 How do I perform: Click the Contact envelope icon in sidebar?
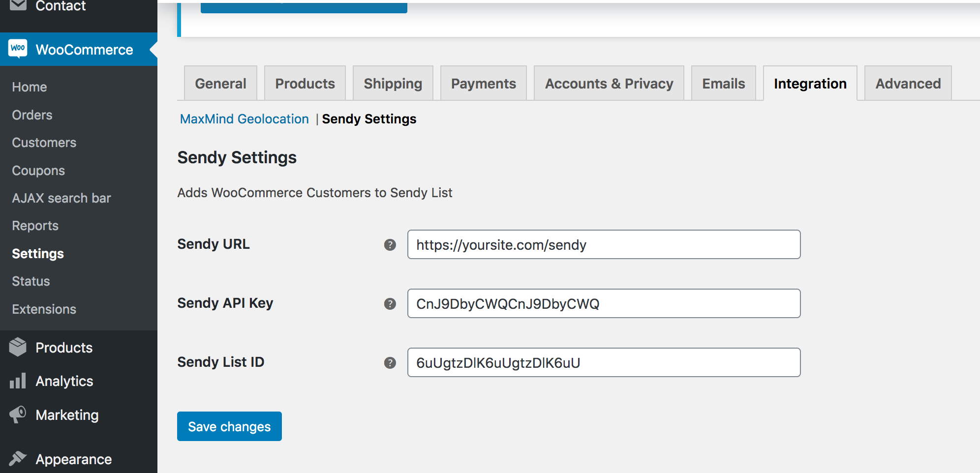click(18, 5)
